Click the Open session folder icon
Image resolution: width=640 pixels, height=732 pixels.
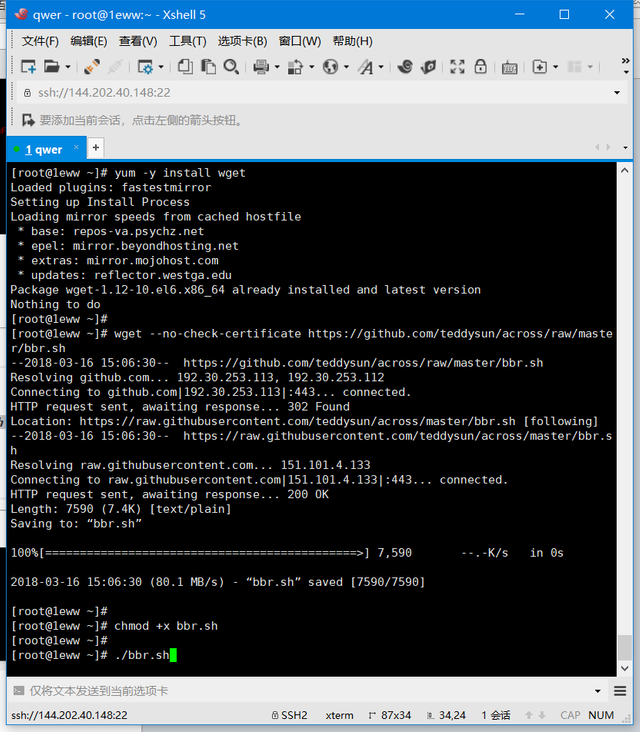point(51,67)
